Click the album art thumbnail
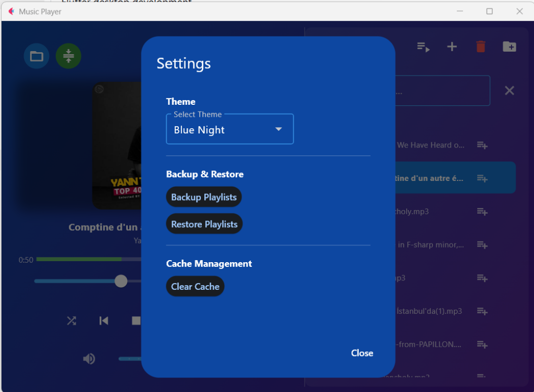 (x=117, y=145)
